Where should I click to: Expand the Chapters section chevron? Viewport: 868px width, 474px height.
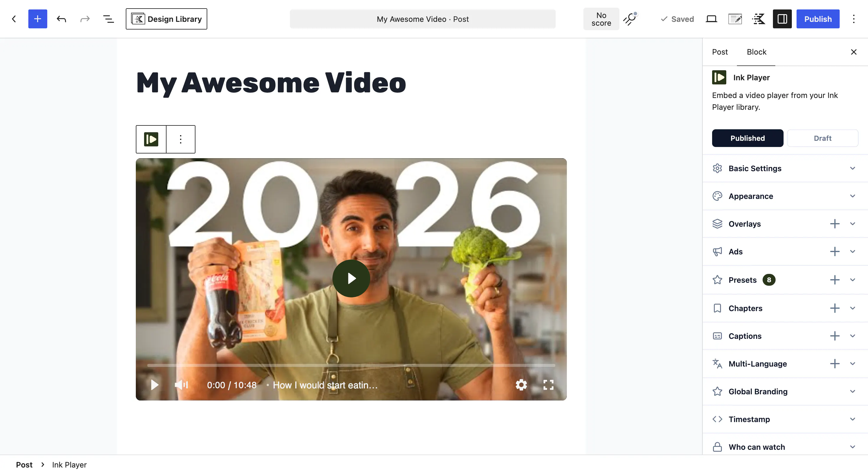coord(853,308)
